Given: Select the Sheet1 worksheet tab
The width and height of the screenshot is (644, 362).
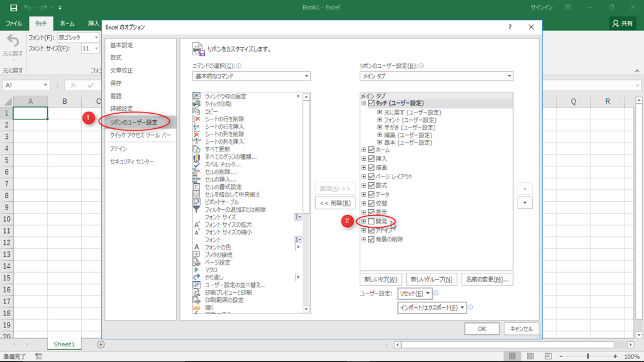Looking at the screenshot, I should tap(64, 344).
